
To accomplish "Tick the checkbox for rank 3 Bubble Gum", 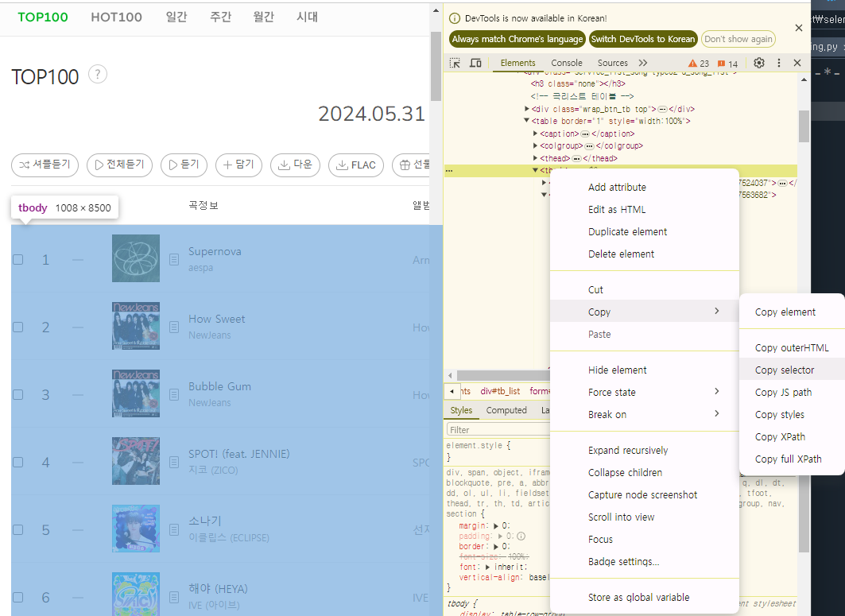I will 17,395.
